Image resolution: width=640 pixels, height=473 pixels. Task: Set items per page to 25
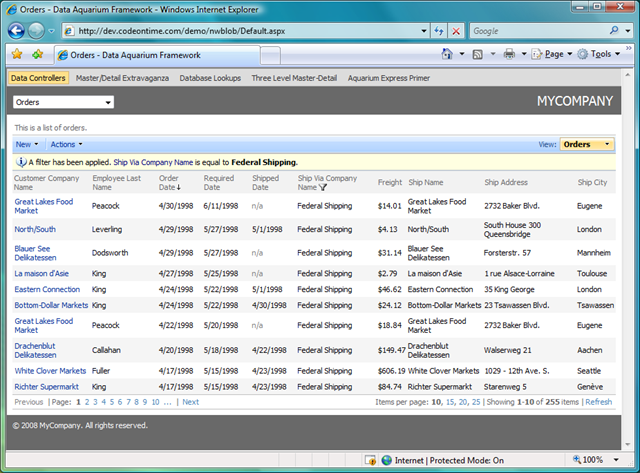(x=476, y=402)
